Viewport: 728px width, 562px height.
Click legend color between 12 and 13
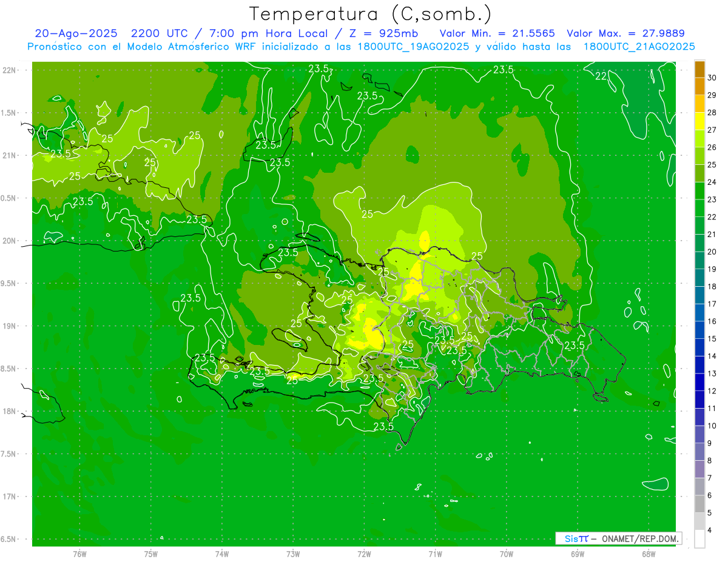pos(699,382)
